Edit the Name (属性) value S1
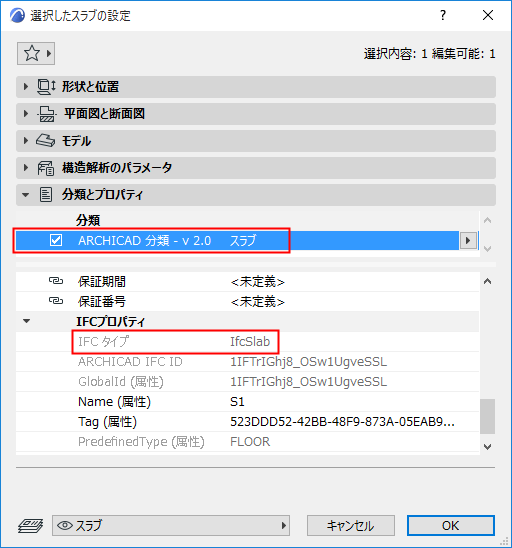Screen dimensions: 512x548 pos(237,402)
